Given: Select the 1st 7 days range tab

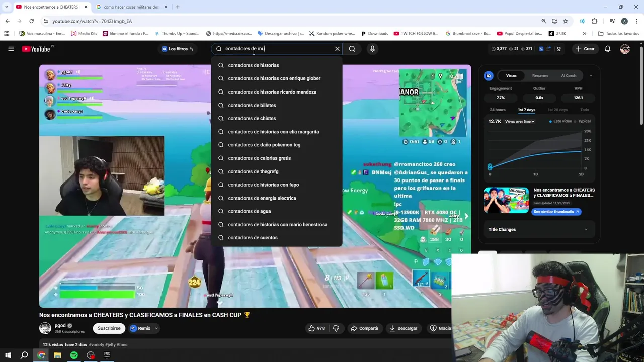Looking at the screenshot, I should tap(527, 110).
